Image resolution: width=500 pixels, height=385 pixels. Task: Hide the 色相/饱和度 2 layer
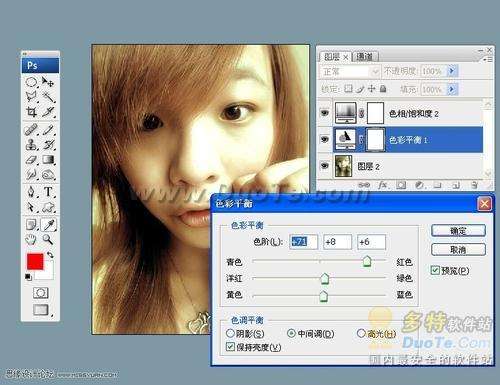pos(325,113)
